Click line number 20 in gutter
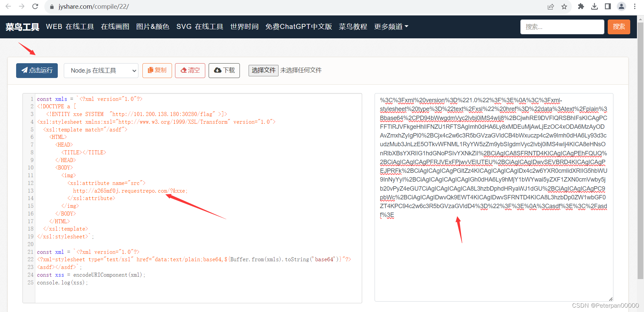 (x=31, y=244)
